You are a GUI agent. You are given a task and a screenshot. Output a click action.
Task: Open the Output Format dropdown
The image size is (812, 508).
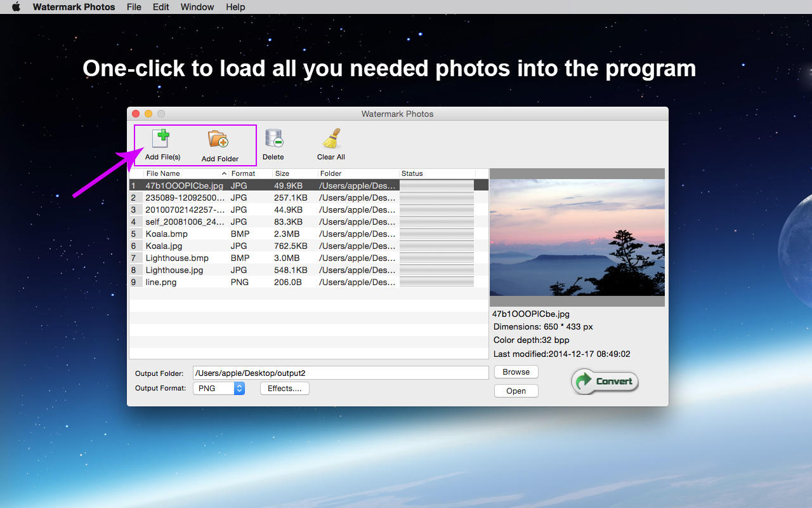click(219, 388)
